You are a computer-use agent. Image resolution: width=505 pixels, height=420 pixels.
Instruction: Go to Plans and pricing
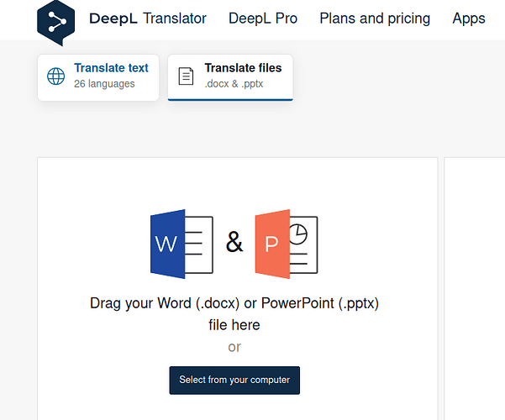(375, 18)
